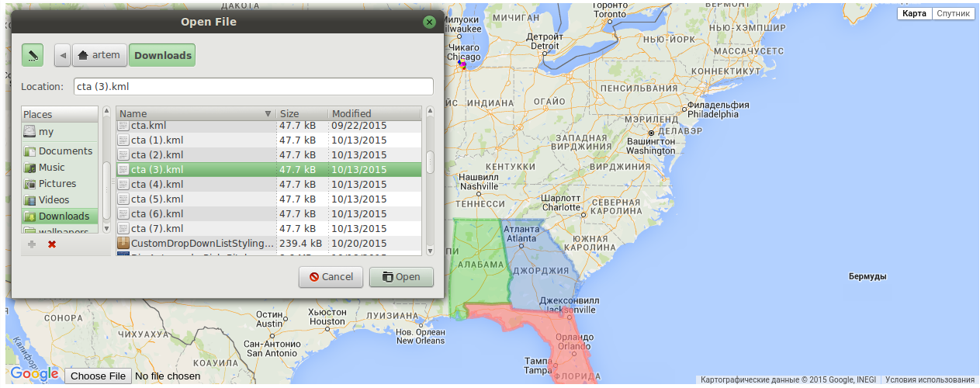Select the file cta.kml
980x388 pixels.
pos(268,125)
